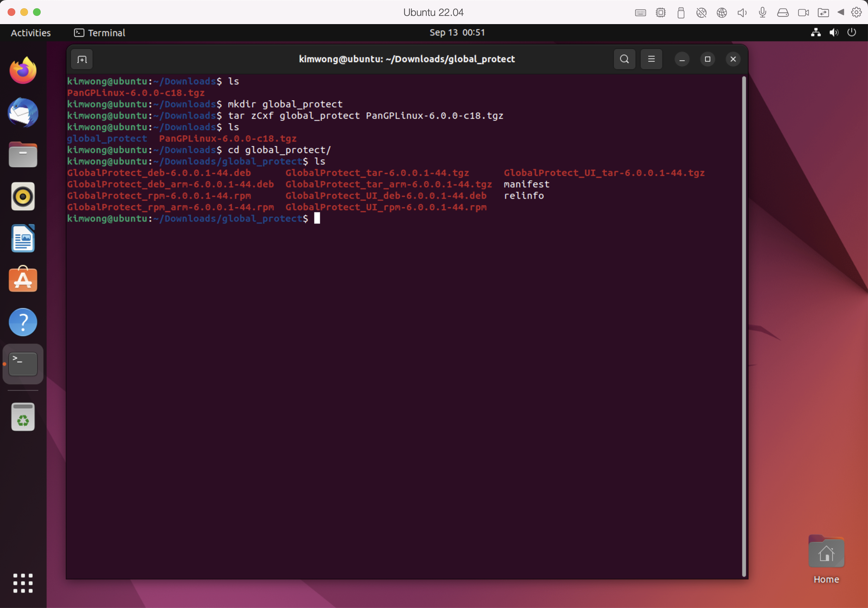
Task: Click the VM disabled disk icon
Action: point(701,12)
